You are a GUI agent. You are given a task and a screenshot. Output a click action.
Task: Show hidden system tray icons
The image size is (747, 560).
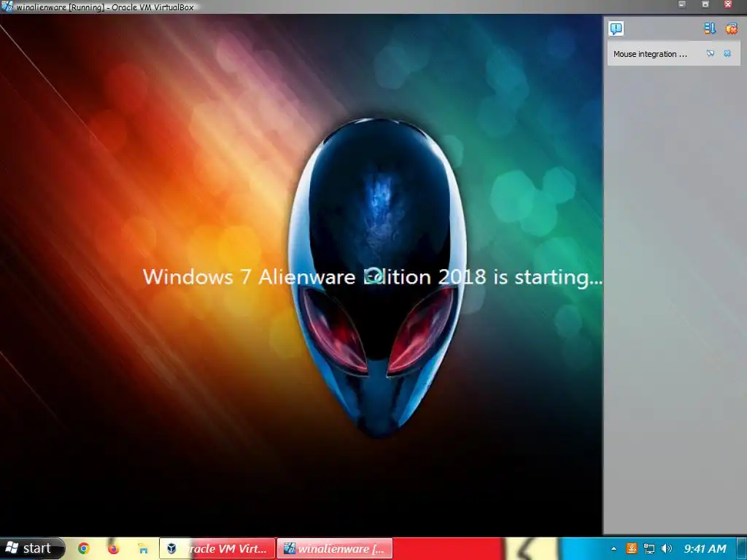[614, 549]
